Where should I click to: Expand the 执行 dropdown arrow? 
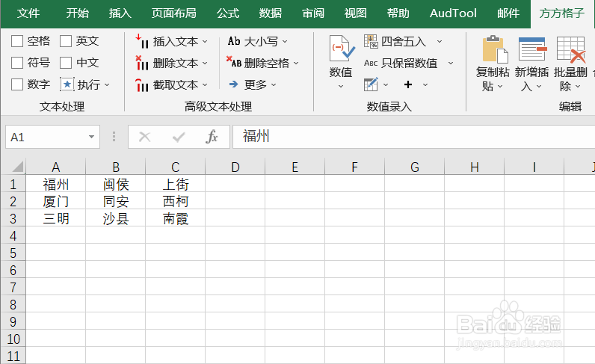(107, 84)
